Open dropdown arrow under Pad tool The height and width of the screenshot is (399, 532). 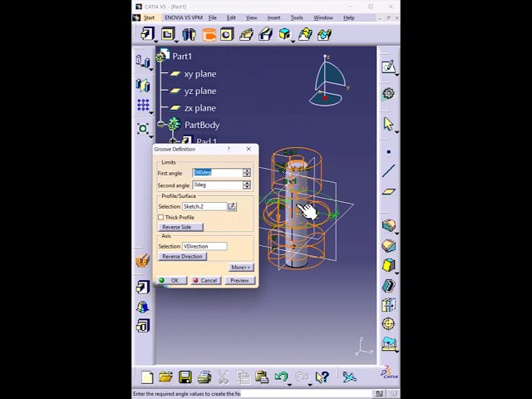click(x=155, y=42)
